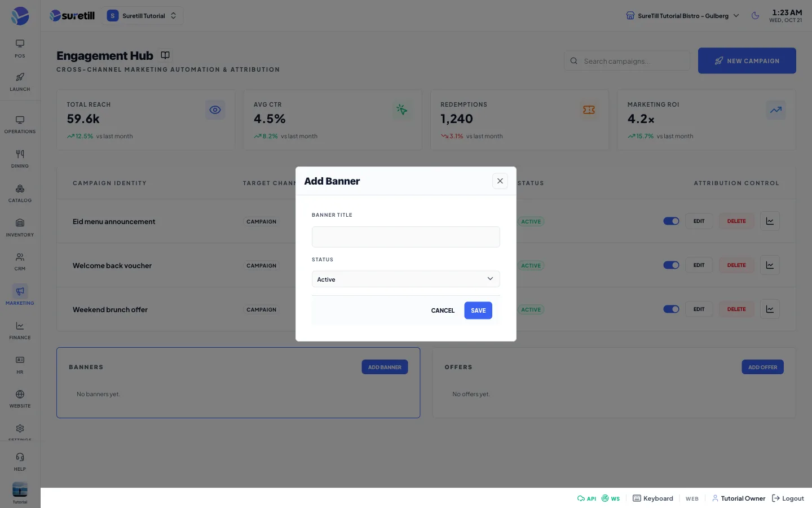
Task: Click the Search campaigns field
Action: pos(627,61)
